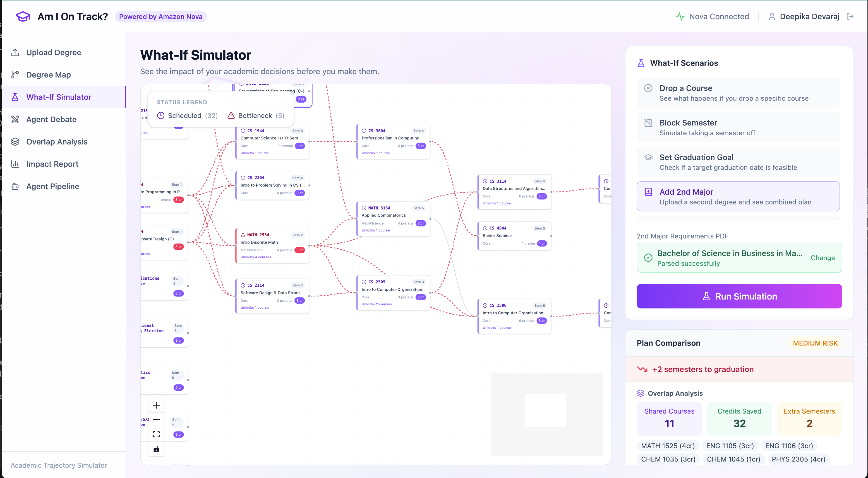Viewport: 868px width, 478px height.
Task: Click the MATH 1525 shared course chip
Action: (x=668, y=446)
